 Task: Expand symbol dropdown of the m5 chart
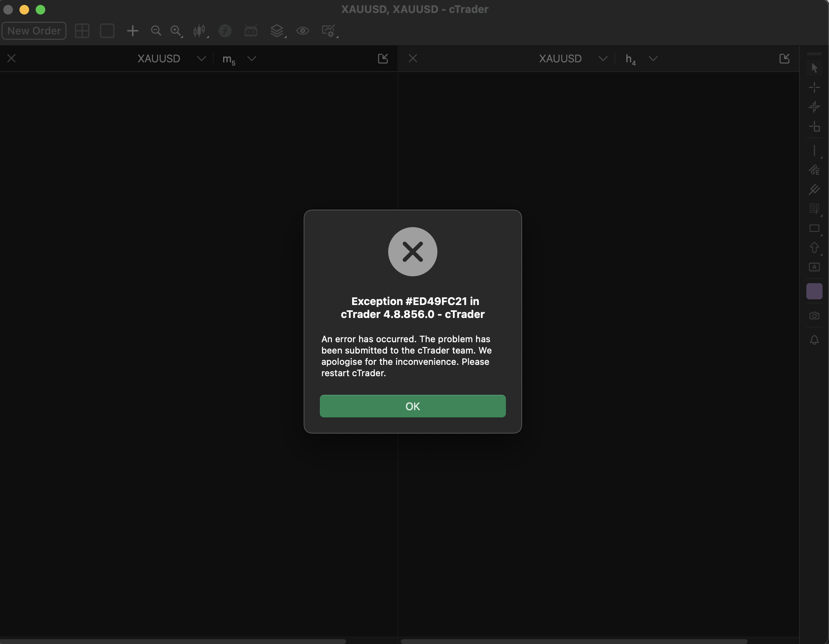coord(201,59)
